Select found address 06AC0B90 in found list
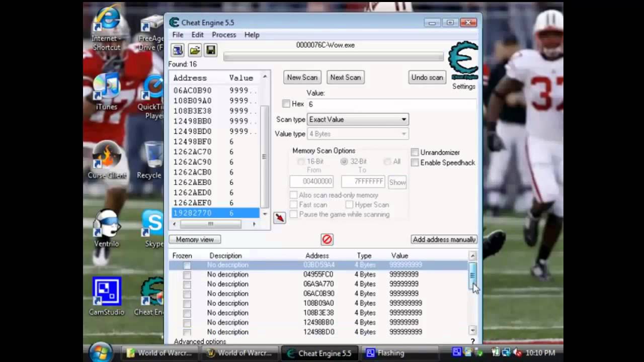This screenshot has height=362, width=644. (215, 90)
